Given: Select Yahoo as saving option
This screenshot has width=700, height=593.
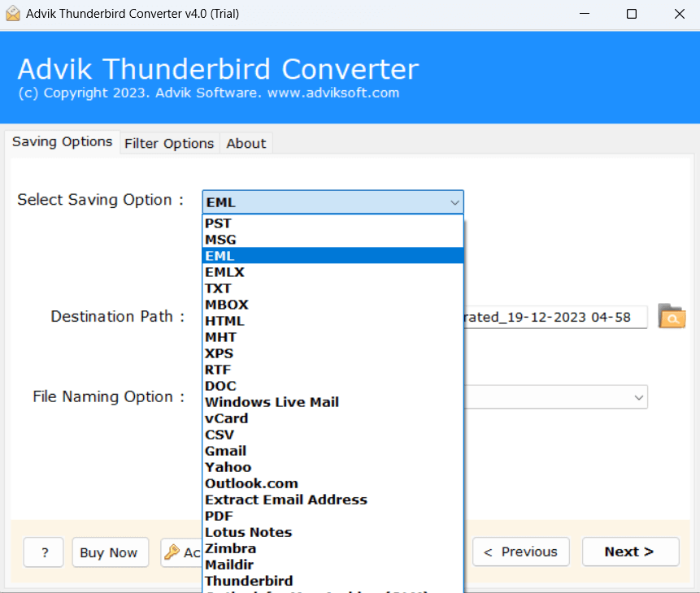Looking at the screenshot, I should [x=333, y=467].
